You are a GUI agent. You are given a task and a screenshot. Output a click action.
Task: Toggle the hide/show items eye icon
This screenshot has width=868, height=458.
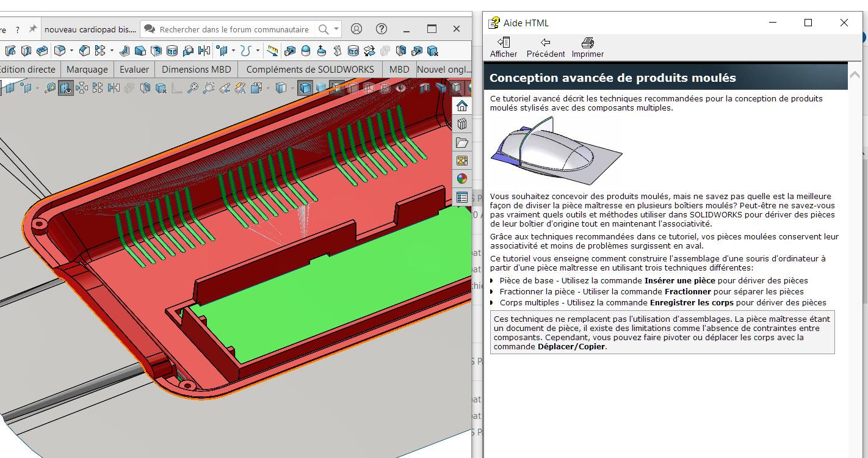400,88
